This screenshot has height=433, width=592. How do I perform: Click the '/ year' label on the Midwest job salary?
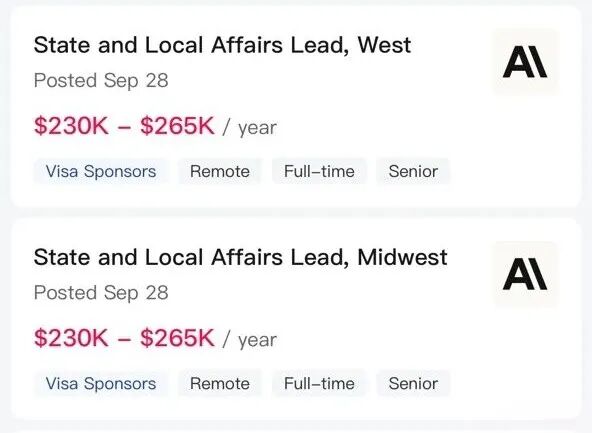tap(250, 340)
